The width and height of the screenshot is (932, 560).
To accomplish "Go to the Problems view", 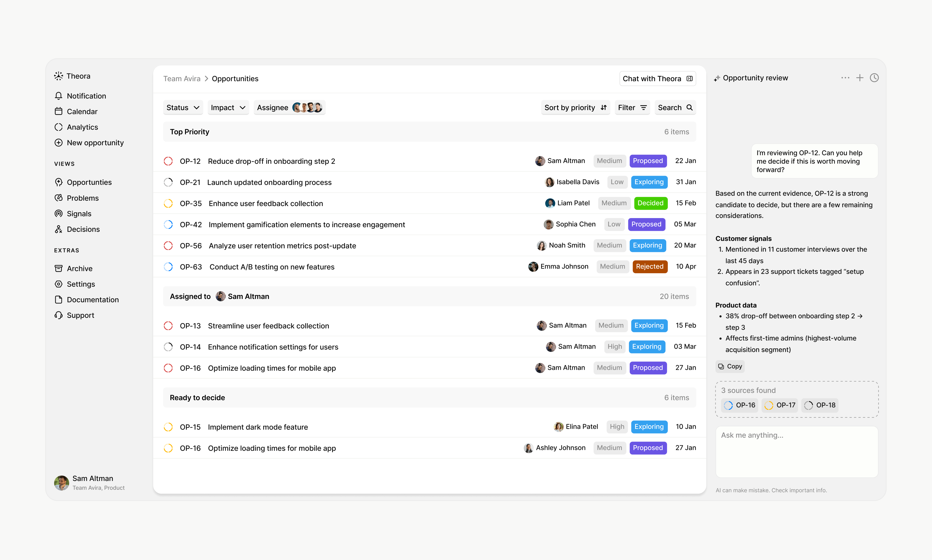I will pyautogui.click(x=82, y=198).
